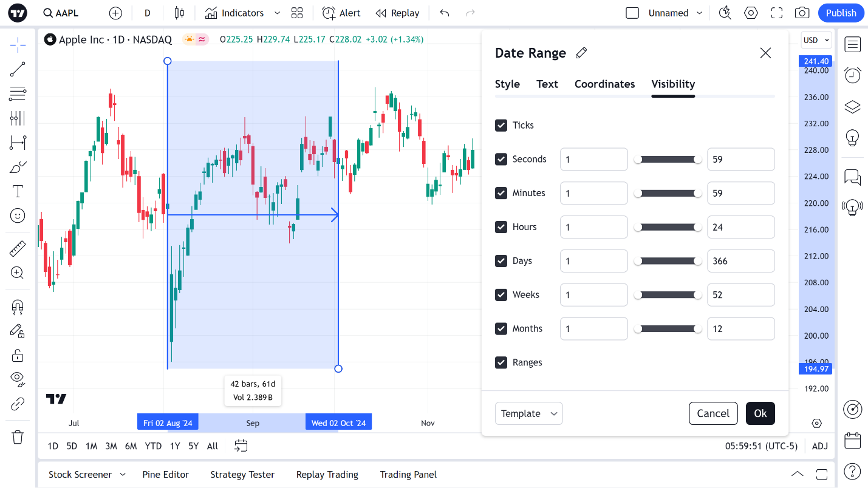Click the Publish button
The image size is (868, 488).
tap(841, 13)
